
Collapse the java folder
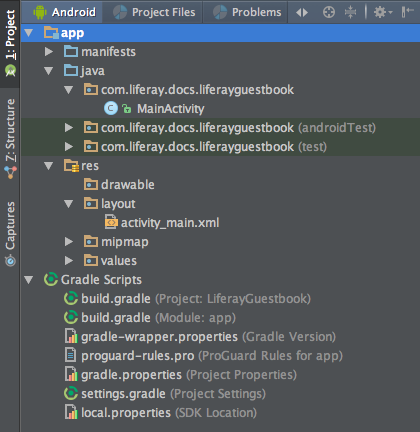click(49, 71)
